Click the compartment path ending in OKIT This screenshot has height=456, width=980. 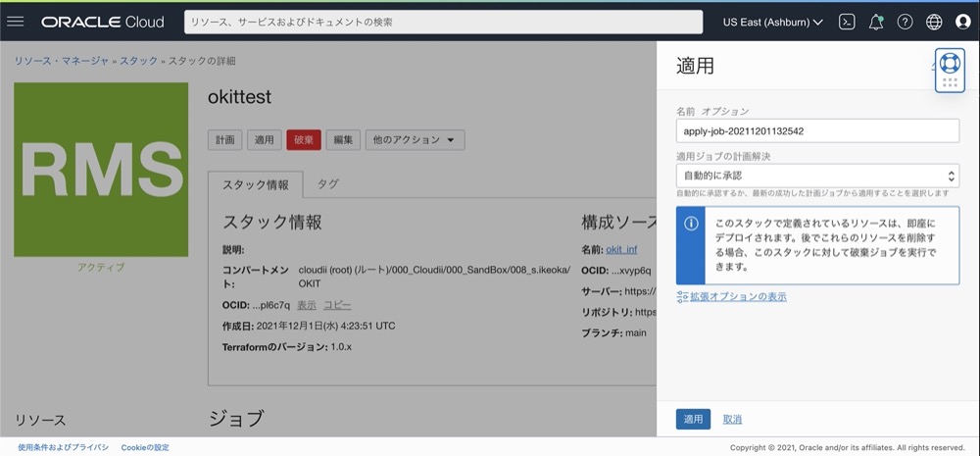tap(434, 277)
